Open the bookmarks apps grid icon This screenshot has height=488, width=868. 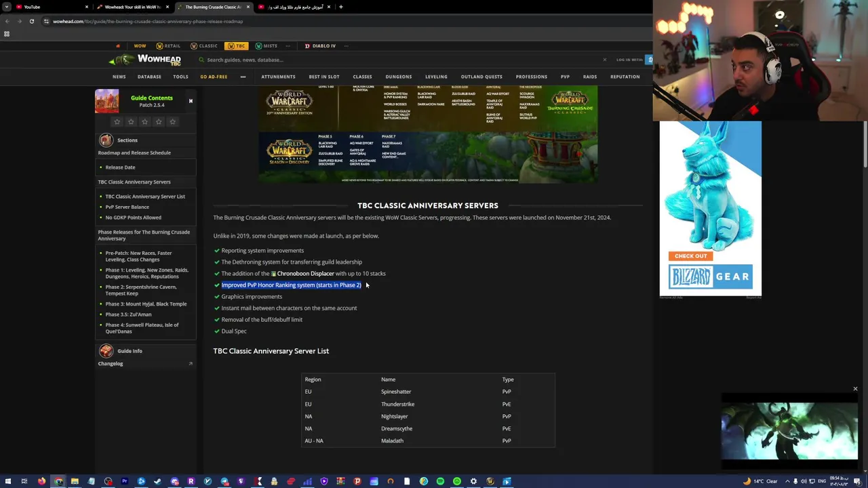(7, 34)
